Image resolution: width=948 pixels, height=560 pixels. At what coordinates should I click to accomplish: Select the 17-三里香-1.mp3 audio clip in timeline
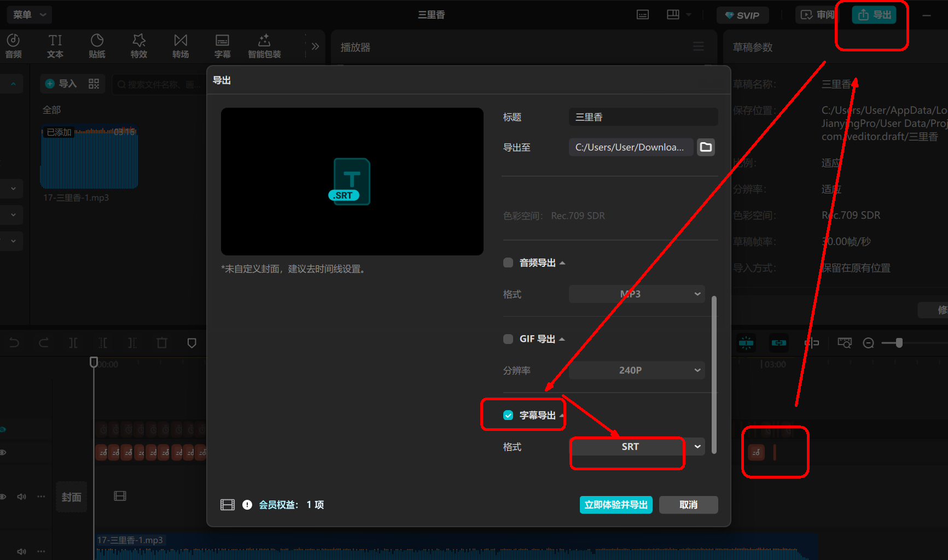coord(456,547)
